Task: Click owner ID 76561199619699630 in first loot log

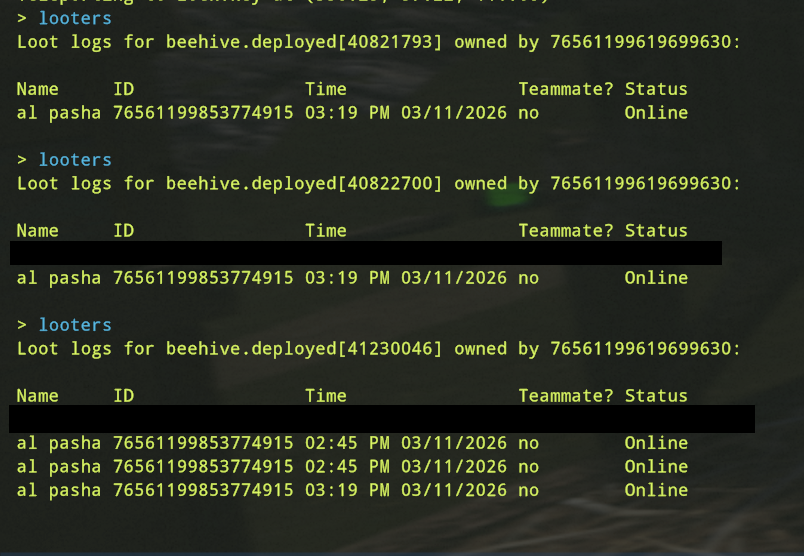Action: point(645,42)
